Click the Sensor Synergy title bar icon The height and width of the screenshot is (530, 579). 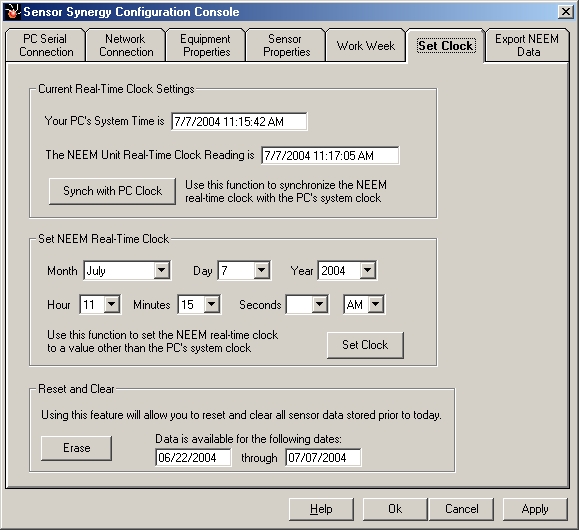(12, 11)
